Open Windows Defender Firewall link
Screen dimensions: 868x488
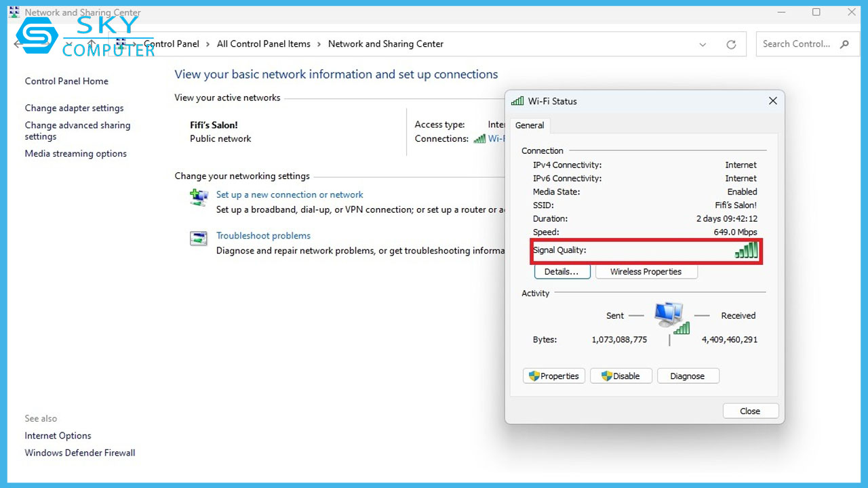[80, 453]
